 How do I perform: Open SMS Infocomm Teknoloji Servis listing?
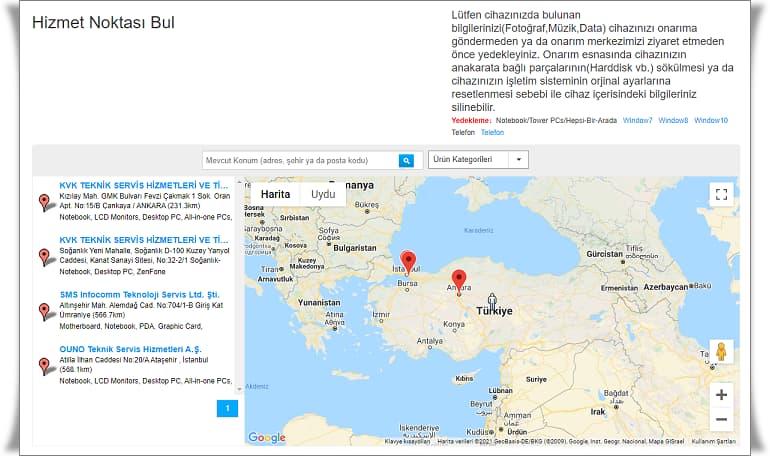[139, 295]
